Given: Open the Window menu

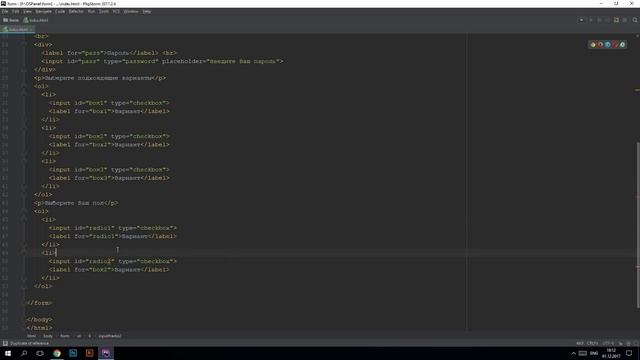Looking at the screenshot, I should click(x=131, y=11).
